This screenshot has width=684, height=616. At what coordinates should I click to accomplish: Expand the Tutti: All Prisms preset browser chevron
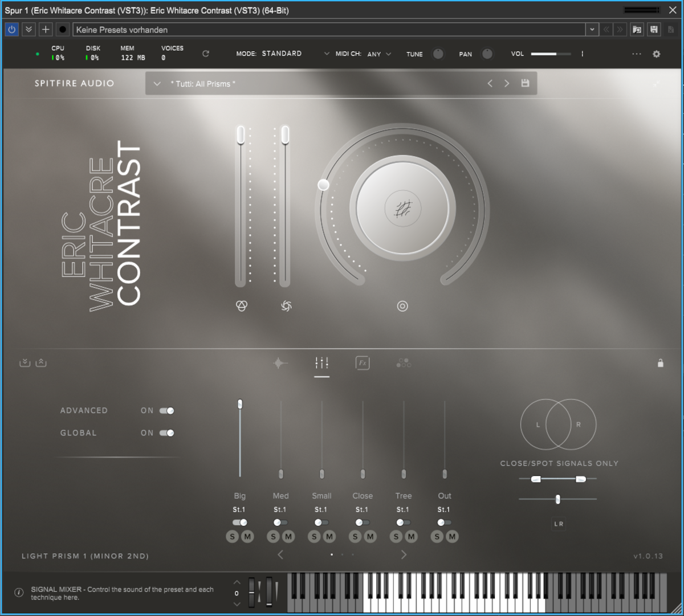[157, 84]
